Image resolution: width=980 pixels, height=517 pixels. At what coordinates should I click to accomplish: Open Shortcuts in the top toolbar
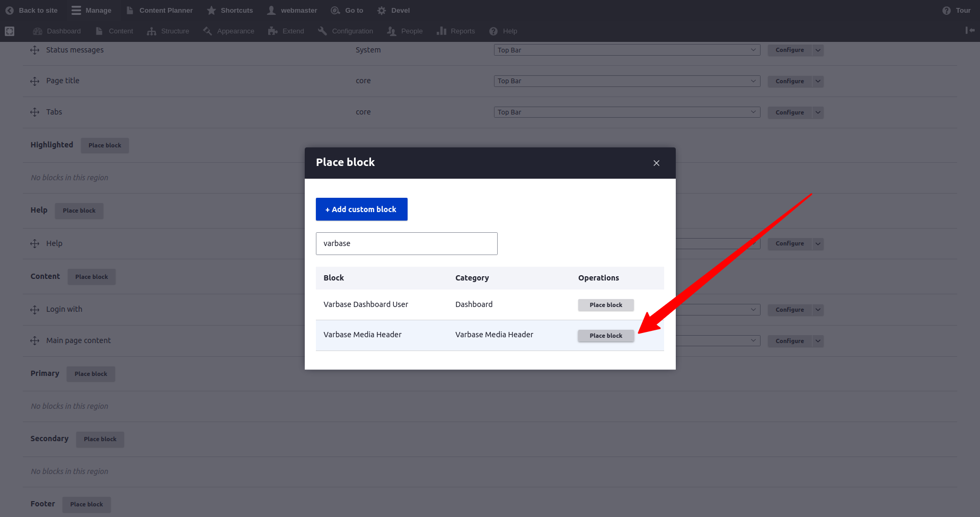230,11
